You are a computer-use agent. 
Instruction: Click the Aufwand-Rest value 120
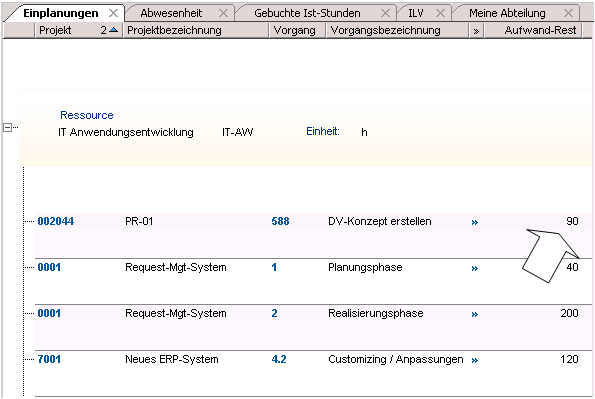(569, 359)
